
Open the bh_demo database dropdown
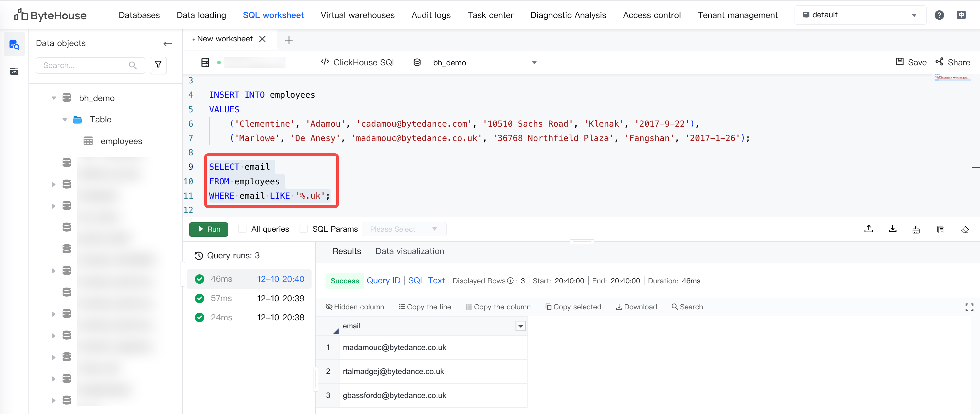[x=534, y=63]
